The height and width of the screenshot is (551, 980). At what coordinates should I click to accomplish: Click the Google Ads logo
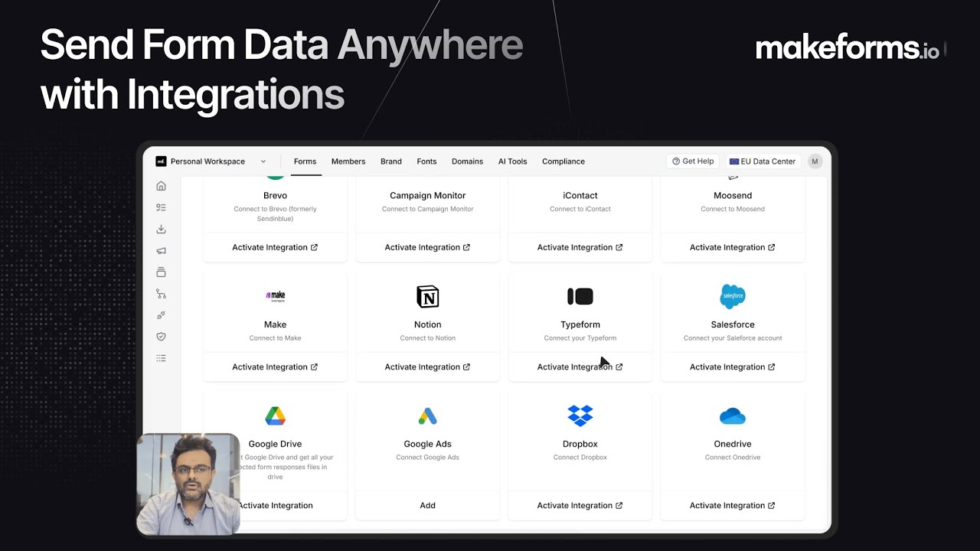coord(428,416)
